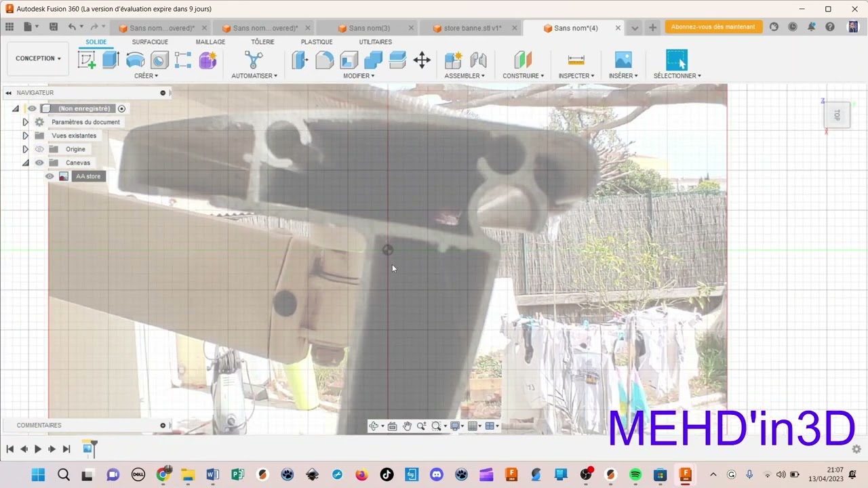The width and height of the screenshot is (868, 488).
Task: Open the Construire dropdown menu
Action: click(523, 76)
